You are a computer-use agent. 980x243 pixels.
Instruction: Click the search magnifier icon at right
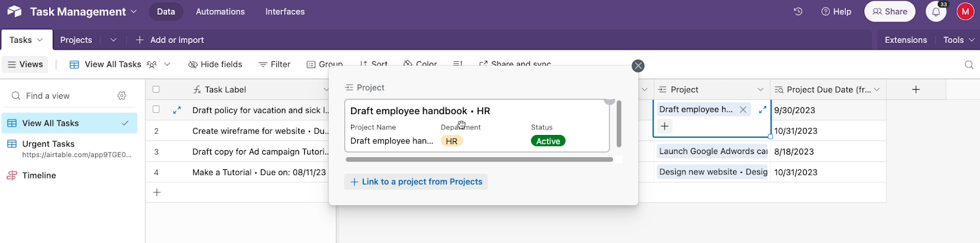(x=969, y=64)
